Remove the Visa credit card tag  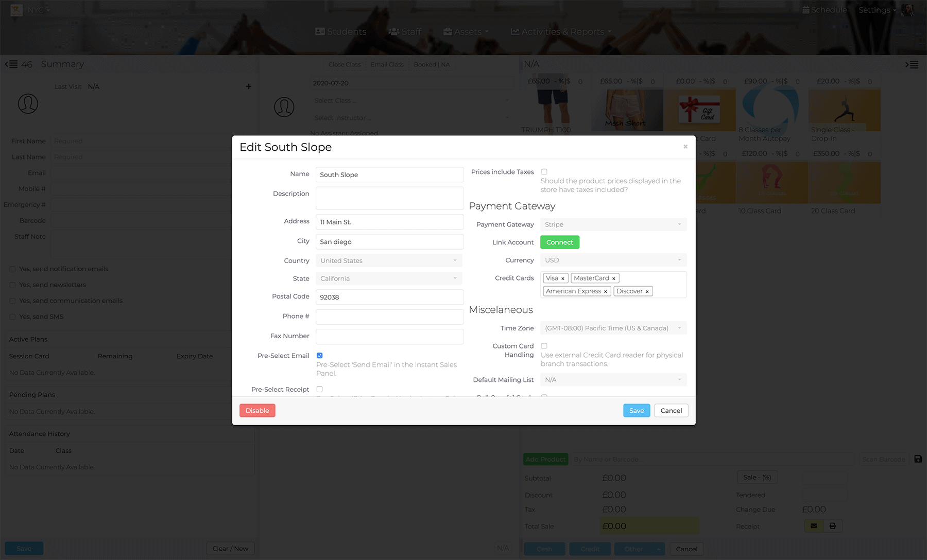[563, 278]
